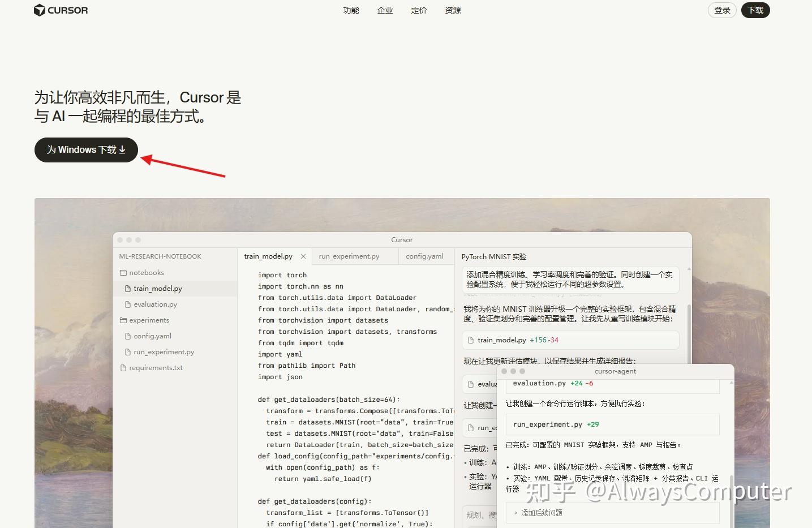The image size is (812, 528).
Task: Click the line "with open(config_path) as f:"
Action: click(x=323, y=467)
